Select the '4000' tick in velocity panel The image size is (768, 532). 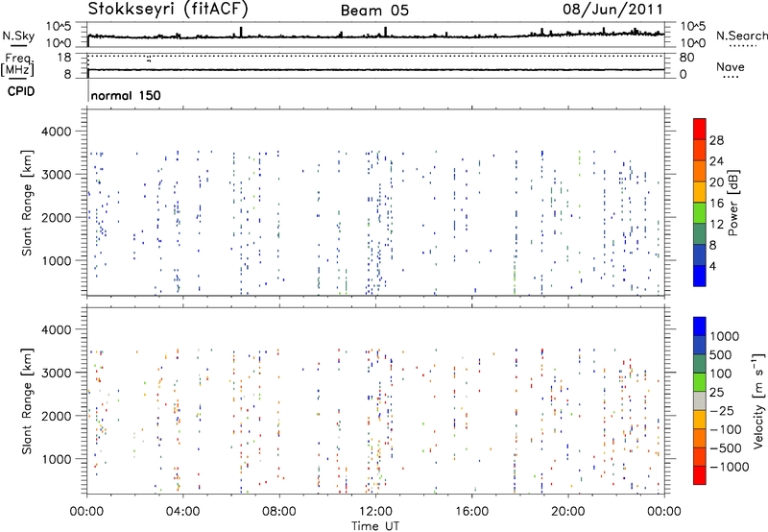pos(57,329)
